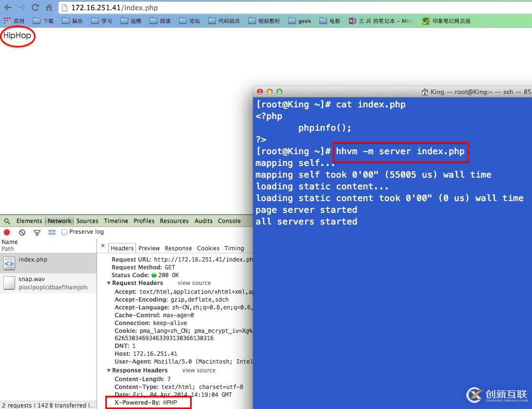Close the request details pane X
Screen dimensions: 532x409
103,245
